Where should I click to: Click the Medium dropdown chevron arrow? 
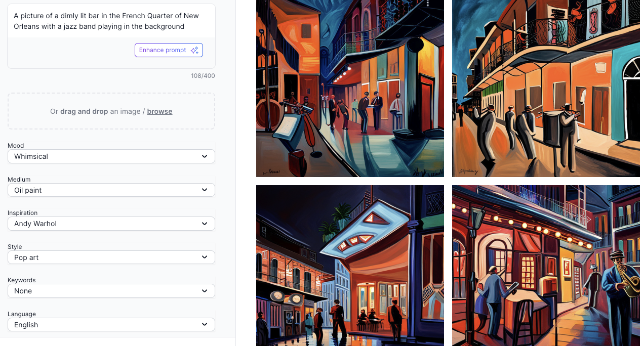click(205, 190)
